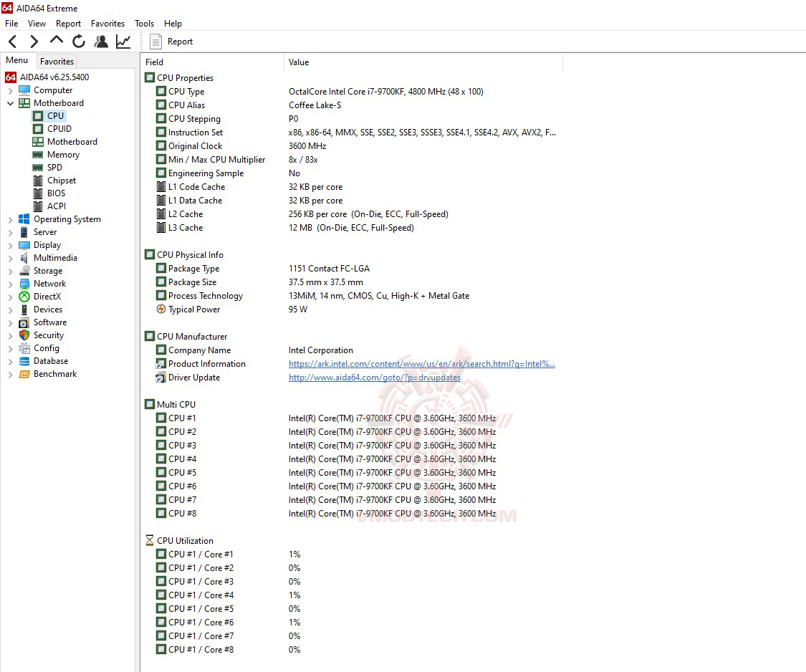Click the Operating System Windows icon
806x672 pixels.
pos(24,219)
